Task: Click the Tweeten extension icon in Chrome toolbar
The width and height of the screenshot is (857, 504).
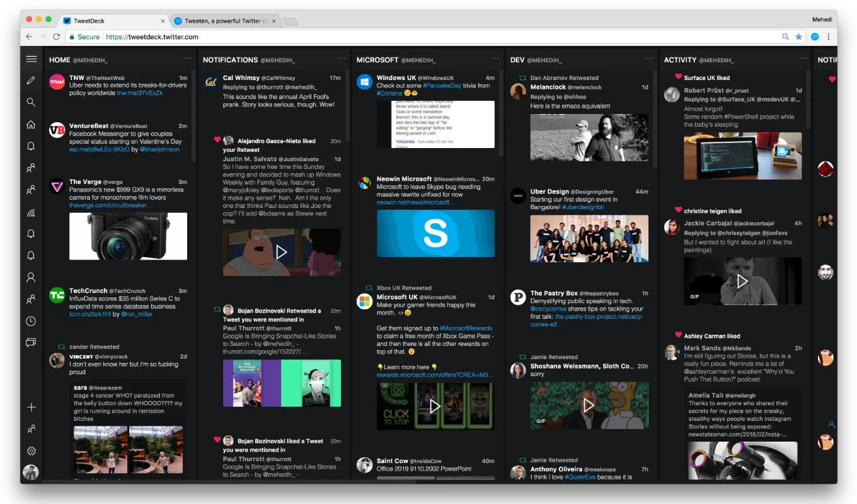Action: pyautogui.click(x=815, y=37)
